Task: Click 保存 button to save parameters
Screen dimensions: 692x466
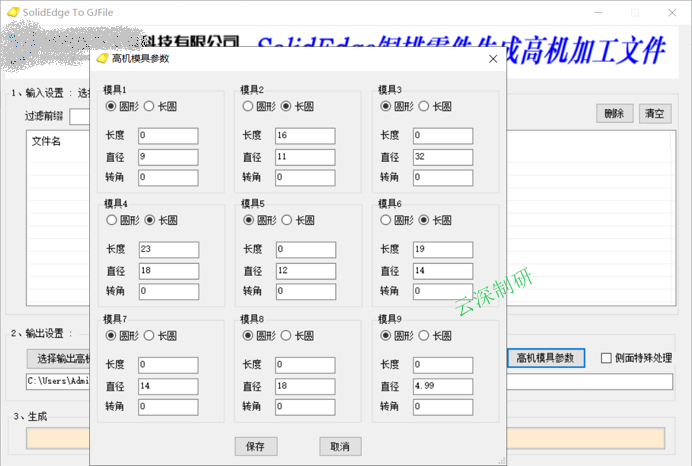Action: [x=256, y=447]
